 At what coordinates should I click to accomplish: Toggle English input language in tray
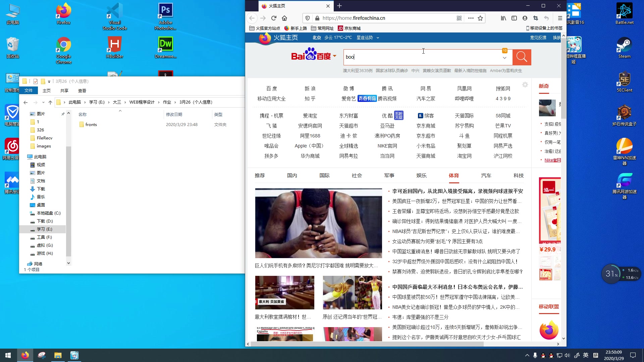pyautogui.click(x=586, y=355)
